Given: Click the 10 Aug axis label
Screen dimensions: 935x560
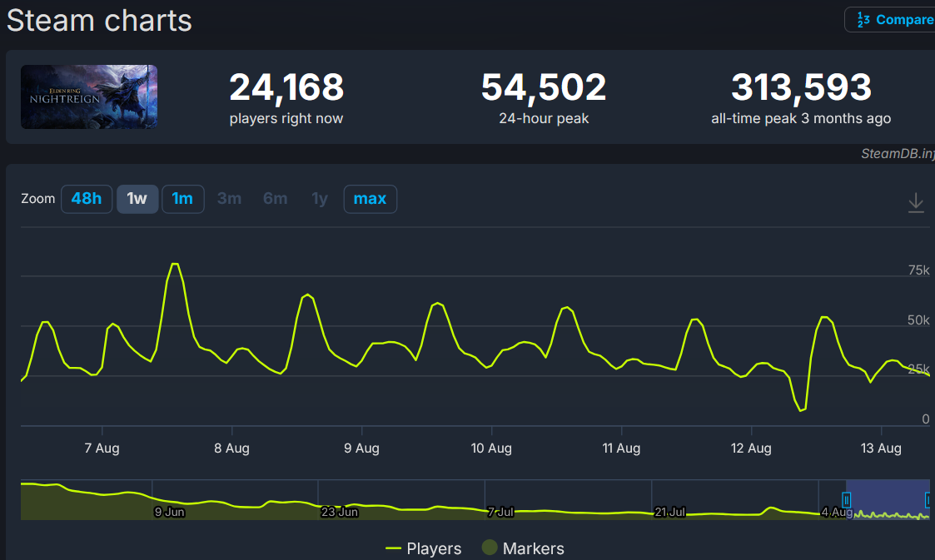Looking at the screenshot, I should 491,448.
